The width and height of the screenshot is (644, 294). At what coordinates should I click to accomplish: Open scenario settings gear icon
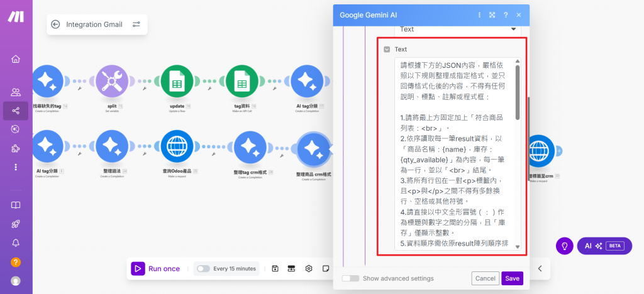309,269
